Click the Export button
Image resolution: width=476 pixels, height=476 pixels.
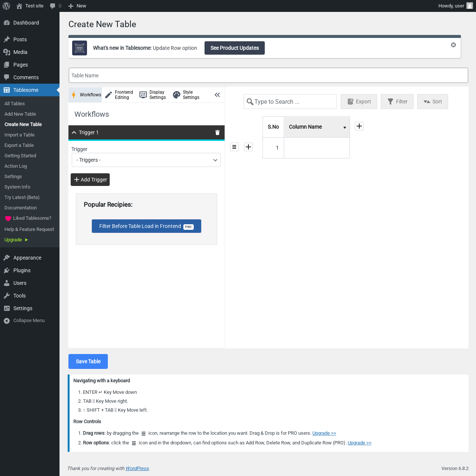point(359,102)
